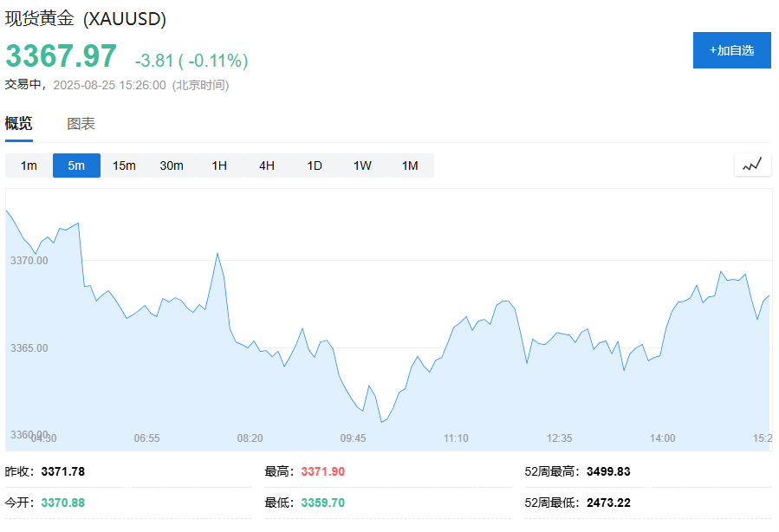Click the 08:20 time axis label
Screen dimensions: 779x532
250,438
